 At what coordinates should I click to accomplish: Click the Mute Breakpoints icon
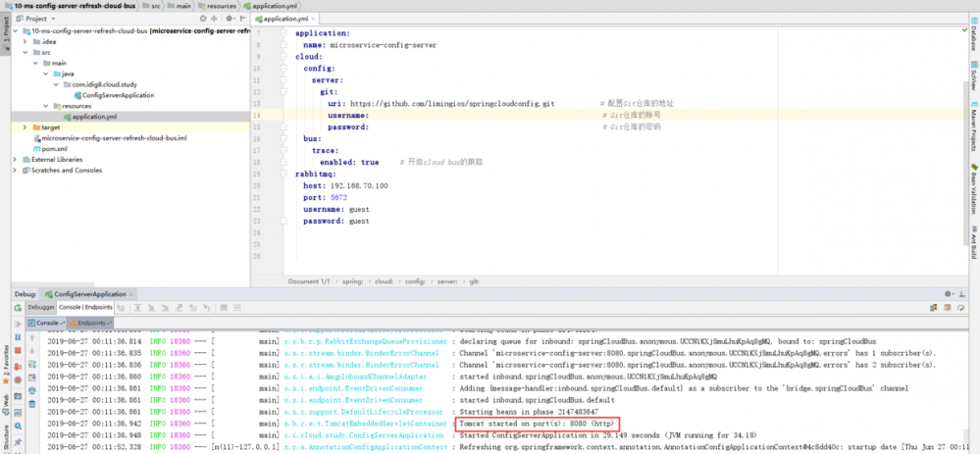click(18, 379)
